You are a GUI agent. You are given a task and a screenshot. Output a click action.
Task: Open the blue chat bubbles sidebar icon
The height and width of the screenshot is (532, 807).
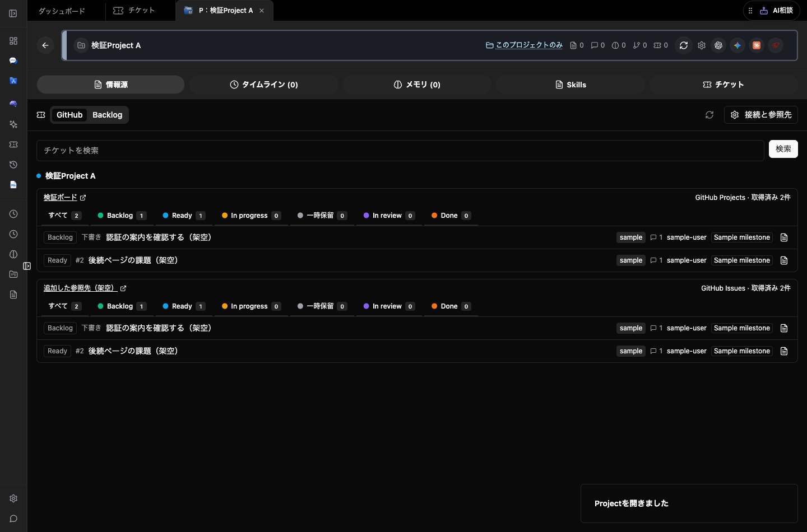[13, 60]
